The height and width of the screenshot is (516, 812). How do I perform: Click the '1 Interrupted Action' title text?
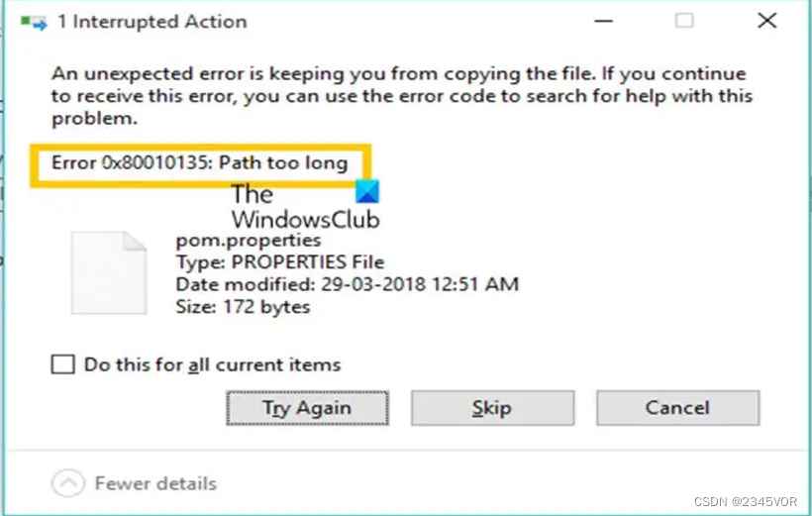pyautogui.click(x=152, y=22)
